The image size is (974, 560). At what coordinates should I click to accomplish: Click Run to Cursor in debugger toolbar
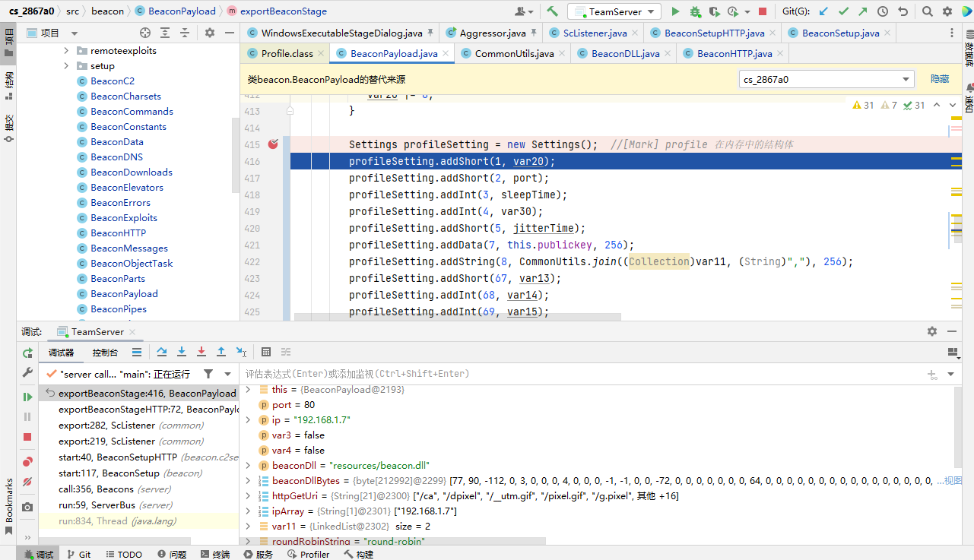(241, 352)
